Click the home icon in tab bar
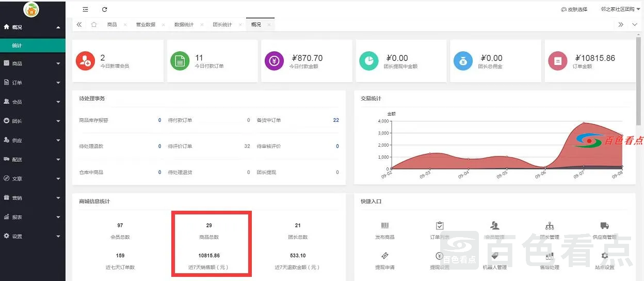This screenshot has width=644, height=281. click(94, 24)
